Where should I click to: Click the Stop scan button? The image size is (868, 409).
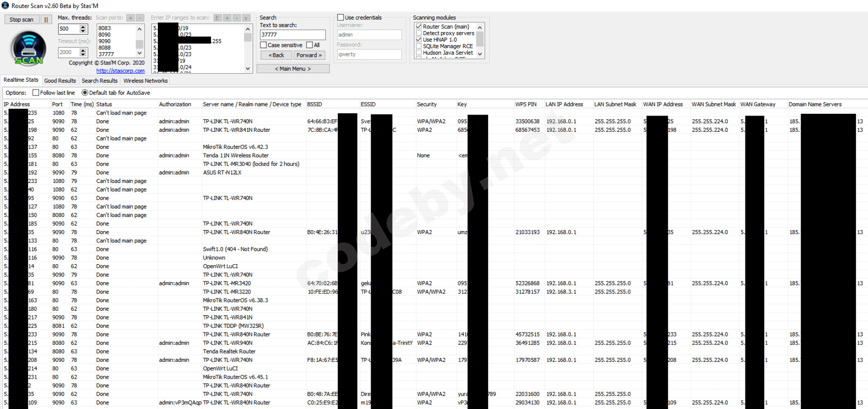coord(21,20)
